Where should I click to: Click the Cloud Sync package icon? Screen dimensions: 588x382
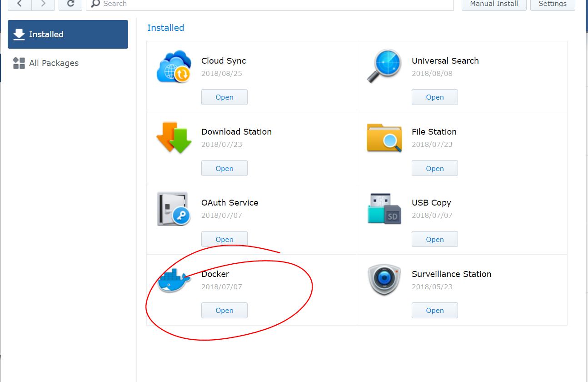(174, 66)
